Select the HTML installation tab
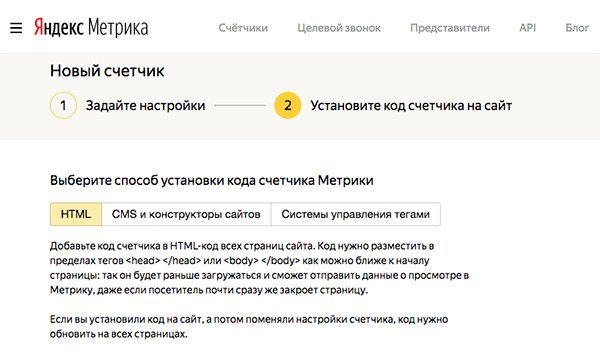The image size is (600, 361). [76, 214]
